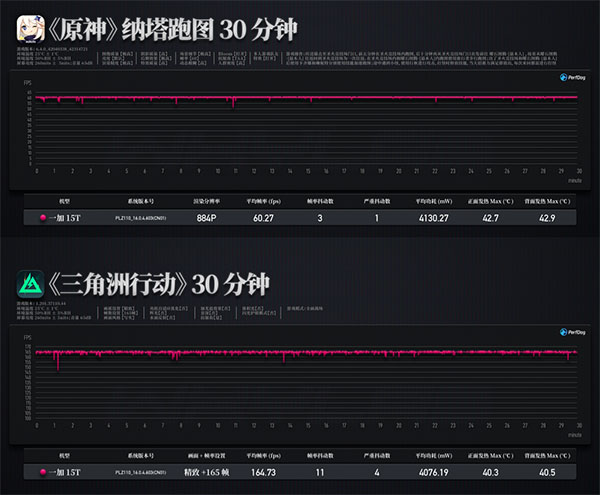Click the 画面 + 帧率设置 column header

pyautogui.click(x=207, y=455)
